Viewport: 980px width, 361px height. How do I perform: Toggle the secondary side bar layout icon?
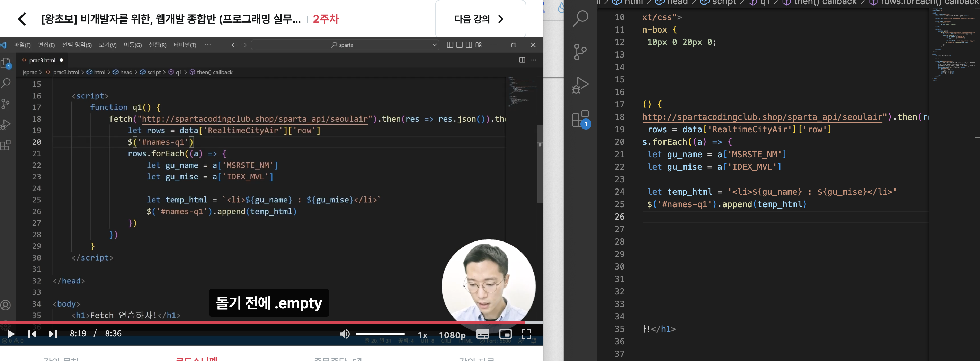coord(469,45)
